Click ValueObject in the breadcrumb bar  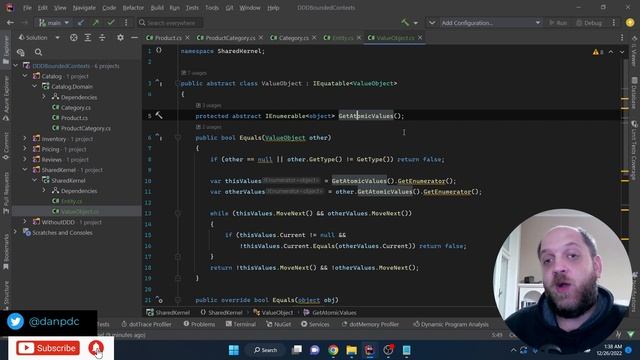point(273,313)
